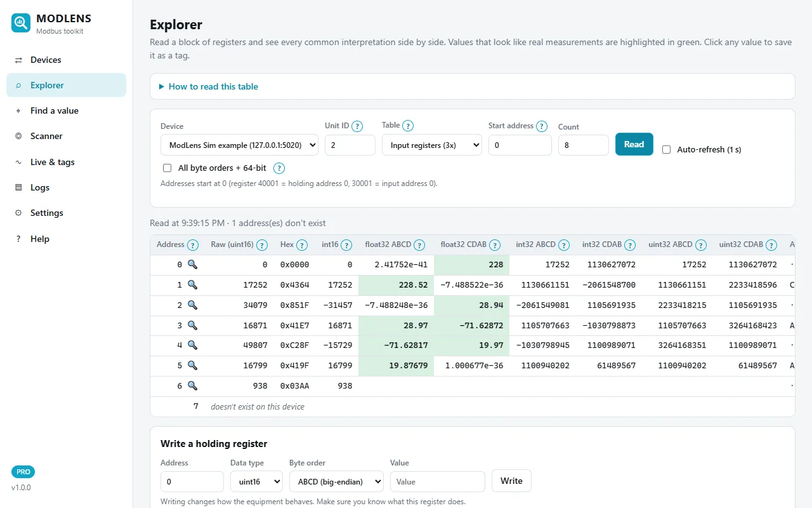Click the magnifier icon for address 4
812x508 pixels.
[192, 345]
